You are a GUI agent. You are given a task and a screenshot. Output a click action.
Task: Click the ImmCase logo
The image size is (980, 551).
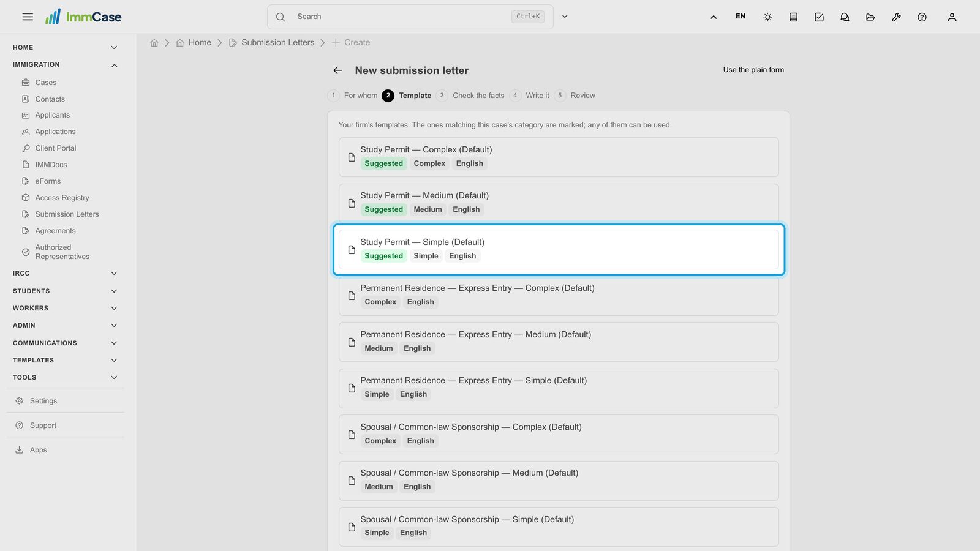point(83,17)
